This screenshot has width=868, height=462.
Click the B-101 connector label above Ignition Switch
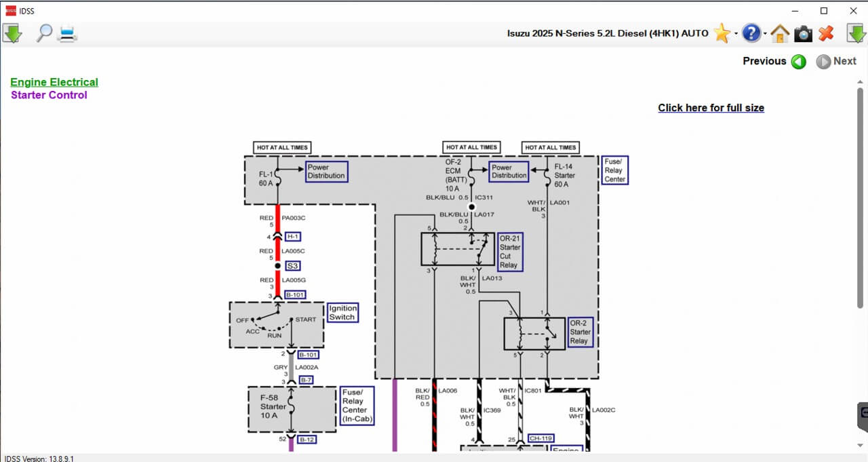point(295,295)
